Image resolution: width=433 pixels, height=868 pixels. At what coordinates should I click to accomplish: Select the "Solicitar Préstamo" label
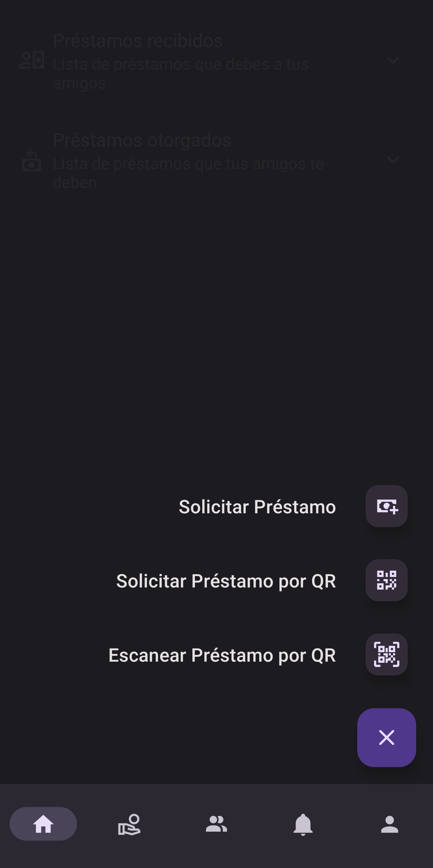[x=257, y=506]
